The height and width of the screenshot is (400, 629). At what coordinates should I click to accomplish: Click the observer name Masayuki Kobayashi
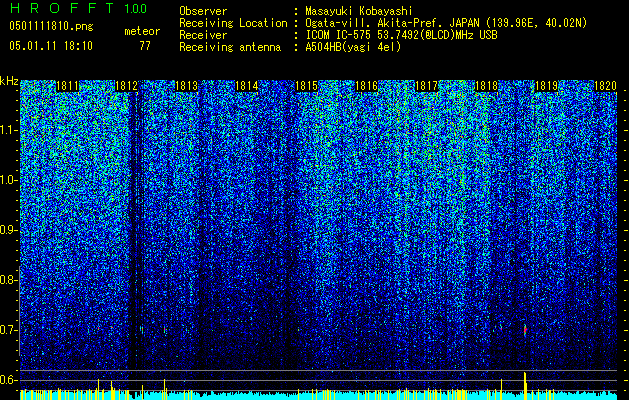click(359, 11)
